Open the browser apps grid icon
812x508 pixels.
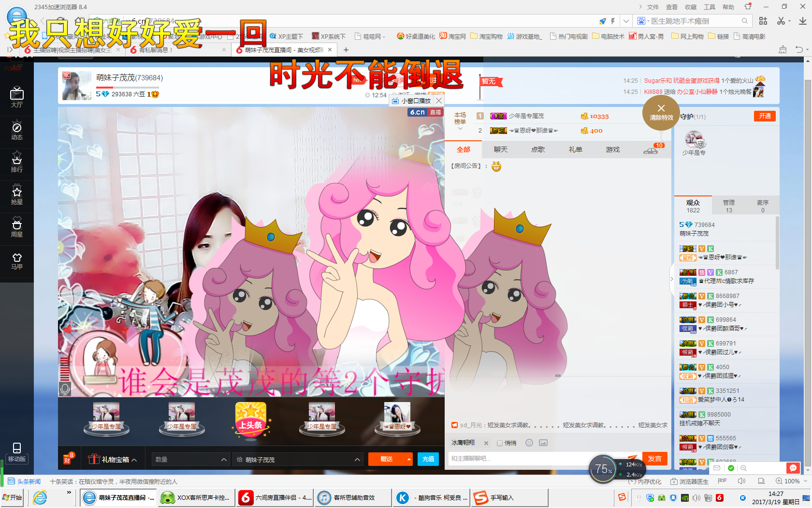coord(763,21)
